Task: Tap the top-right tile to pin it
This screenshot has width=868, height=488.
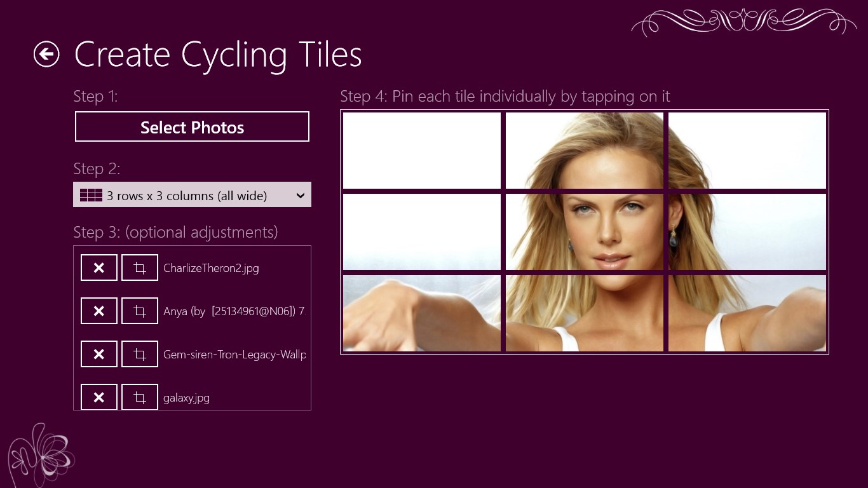Action: point(747,150)
